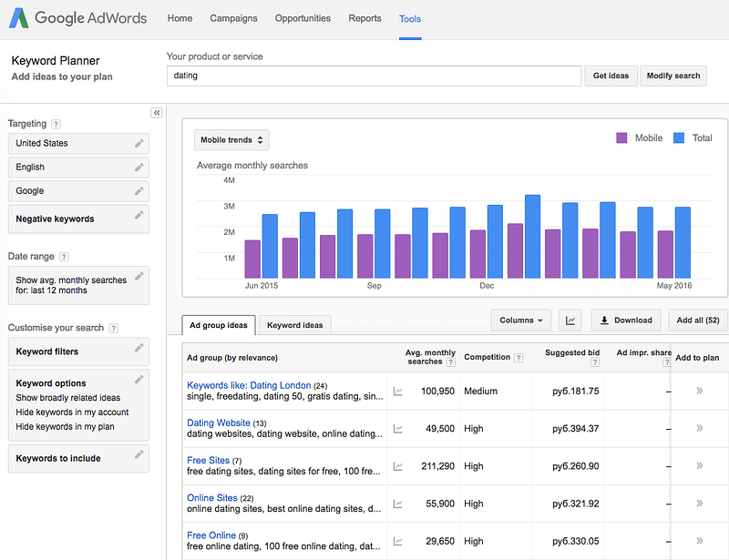Edit the United States targeting pencil
729x560 pixels.
coord(139,143)
